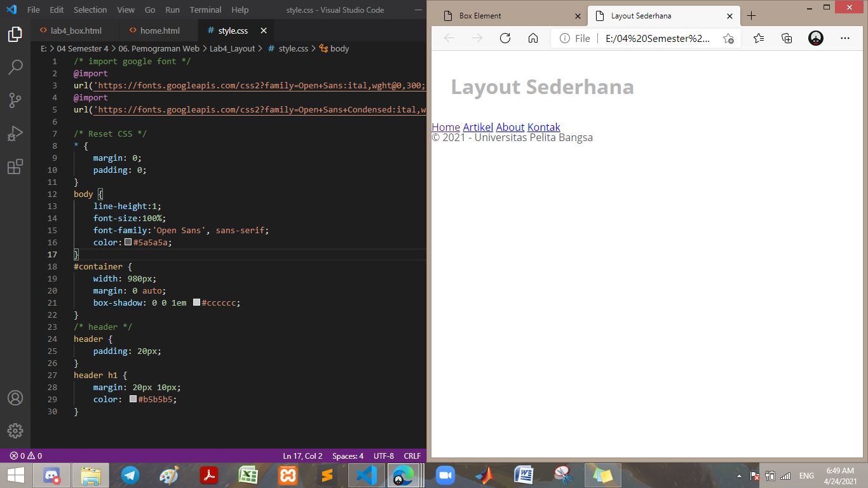Click UTF-8 encoding indicator in status bar

click(383, 456)
